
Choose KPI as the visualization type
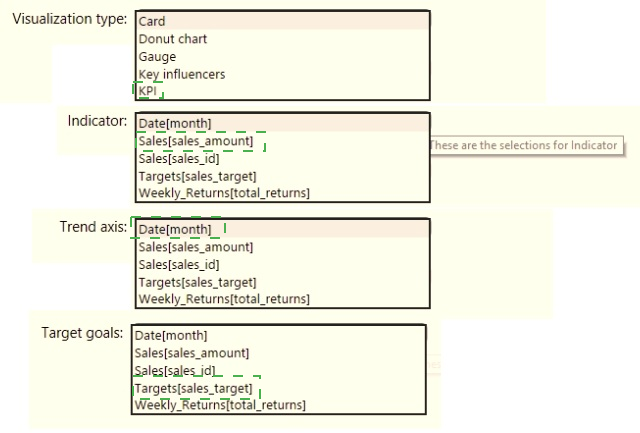(x=149, y=91)
